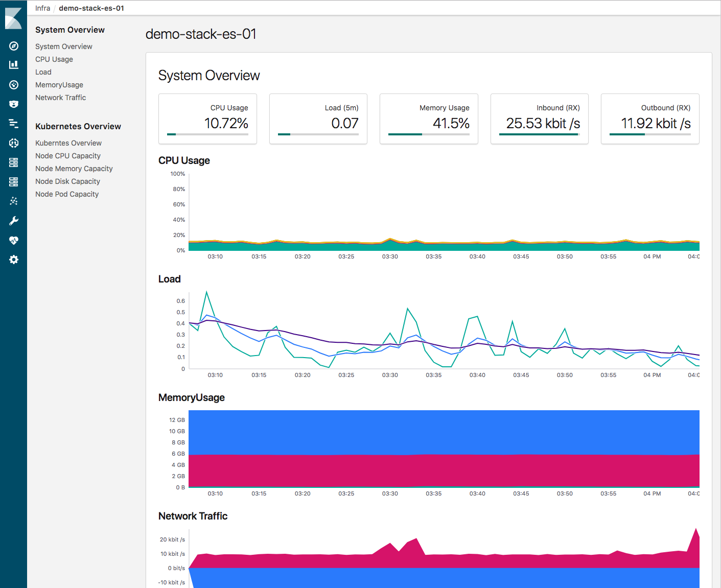Click the Kibana logo

[x=13, y=18]
